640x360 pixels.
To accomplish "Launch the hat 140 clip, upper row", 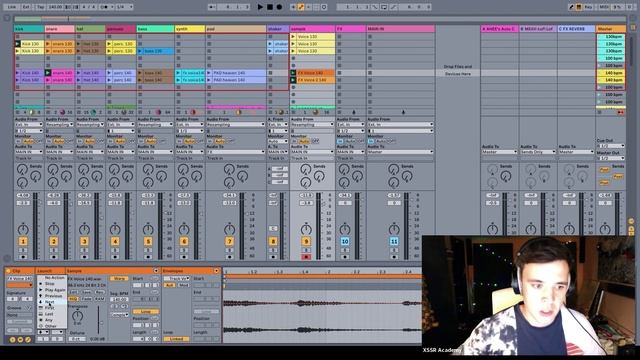I will coord(79,73).
